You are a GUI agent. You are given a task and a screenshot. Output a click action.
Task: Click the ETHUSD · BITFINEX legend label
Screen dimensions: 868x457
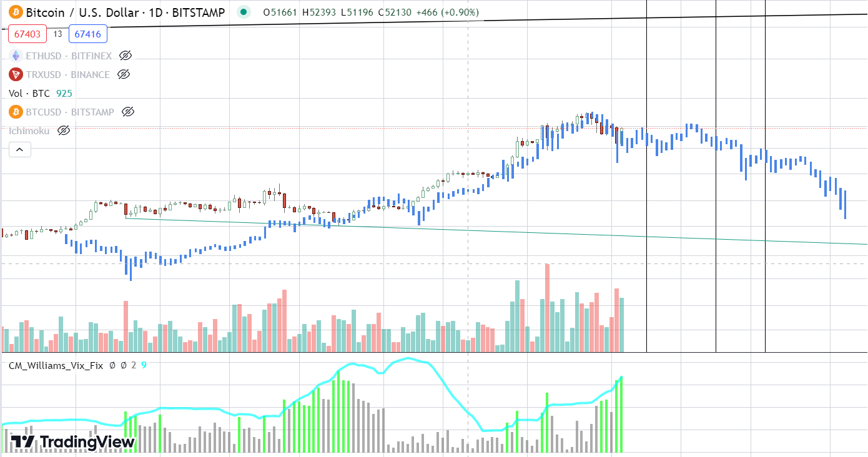coord(69,56)
